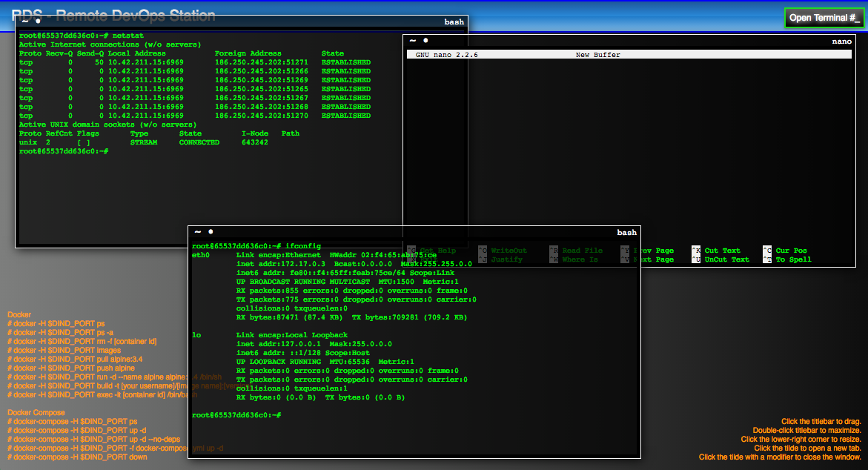The height and width of the screenshot is (470, 868).
Task: Click the 'inet addr:172.17.0.3' line
Action: tap(354, 264)
